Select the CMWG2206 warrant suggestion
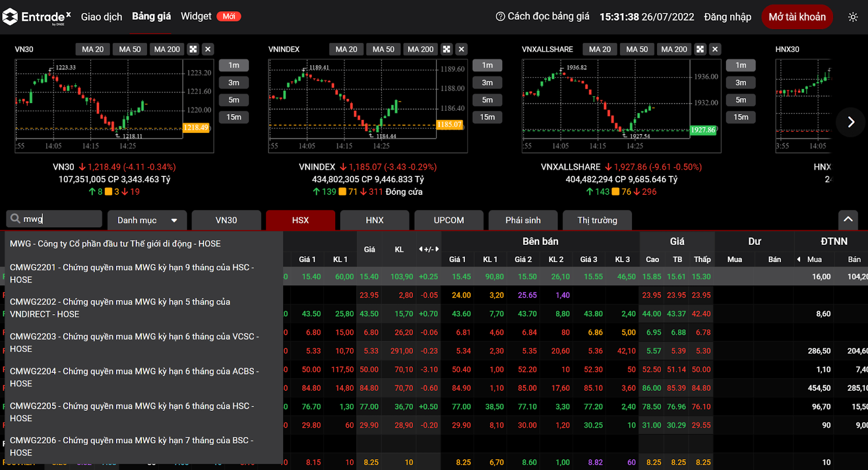Viewport: 868px width, 470px height. tap(144, 447)
